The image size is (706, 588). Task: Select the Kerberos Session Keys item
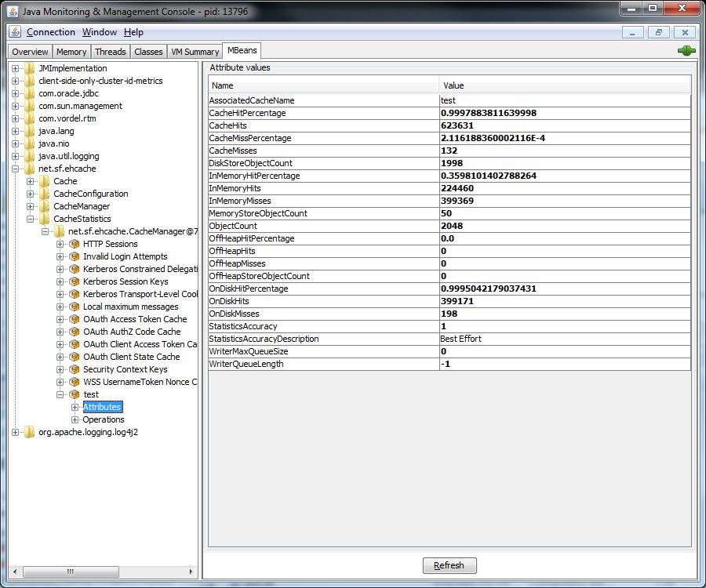coord(126,281)
